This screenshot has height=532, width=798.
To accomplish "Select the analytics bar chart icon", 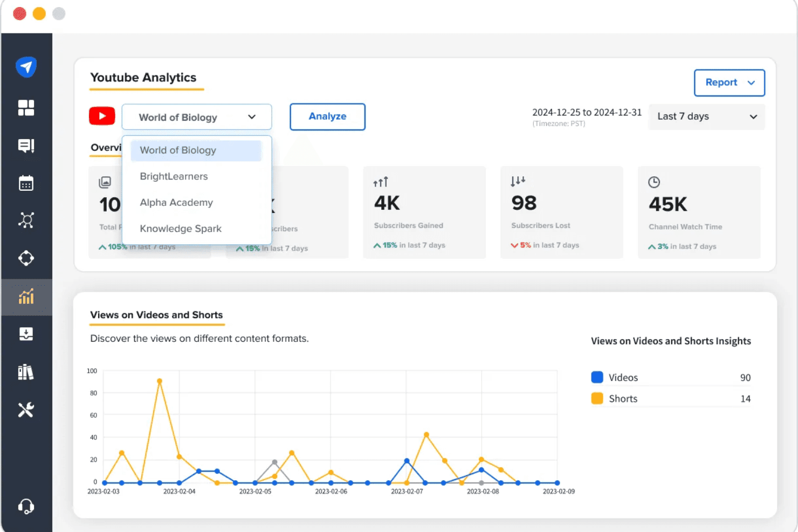I will point(26,296).
